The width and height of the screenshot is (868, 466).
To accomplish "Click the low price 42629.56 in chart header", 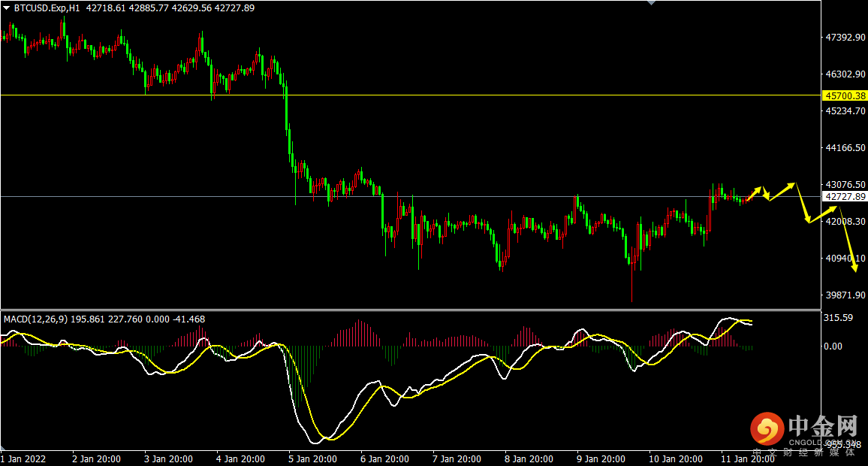I will [191, 8].
